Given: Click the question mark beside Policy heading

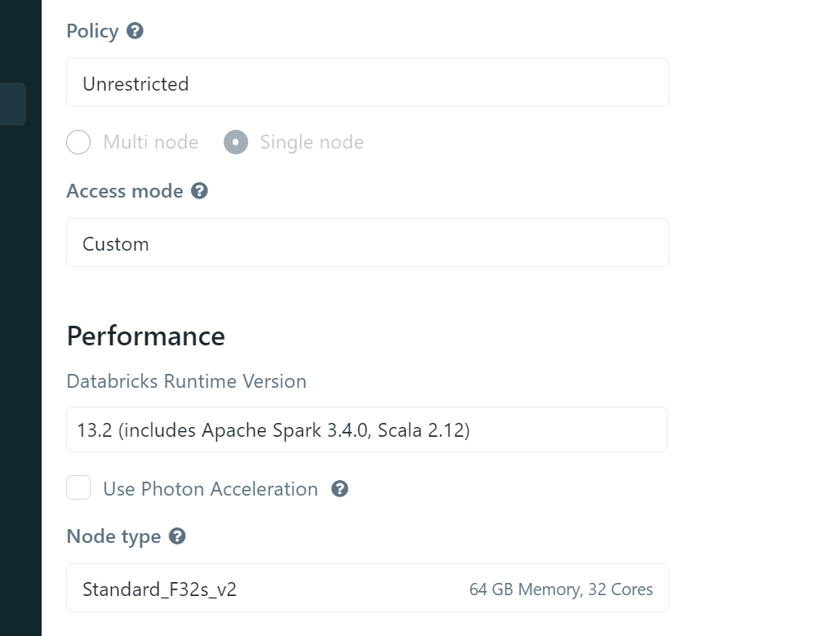Looking at the screenshot, I should pyautogui.click(x=134, y=31).
